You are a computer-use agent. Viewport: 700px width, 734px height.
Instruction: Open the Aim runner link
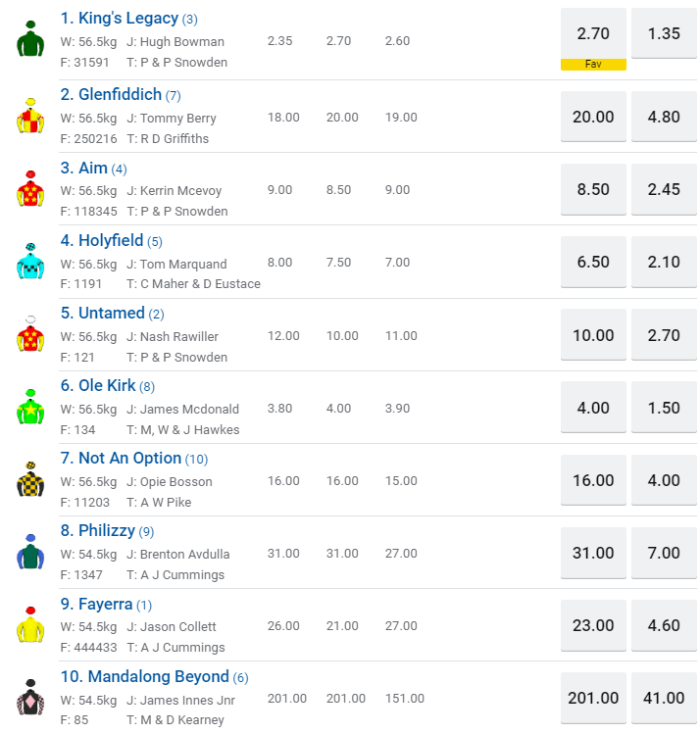pyautogui.click(x=93, y=169)
